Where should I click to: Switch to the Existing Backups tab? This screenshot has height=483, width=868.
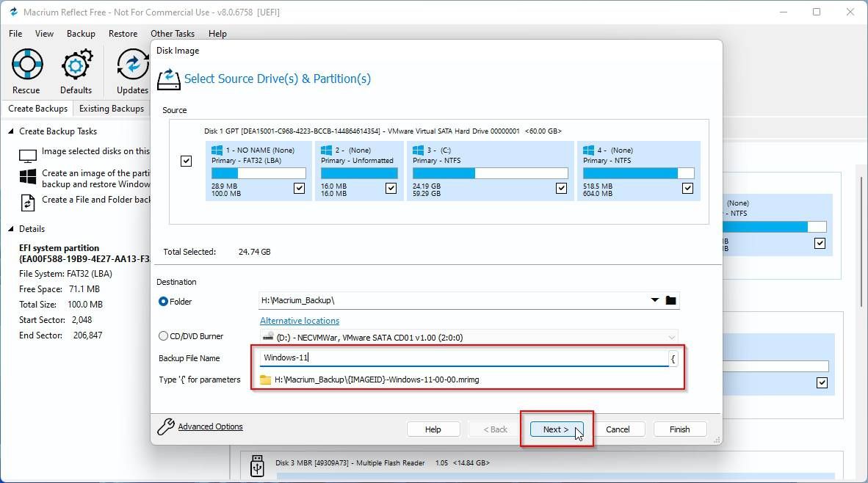coord(112,109)
